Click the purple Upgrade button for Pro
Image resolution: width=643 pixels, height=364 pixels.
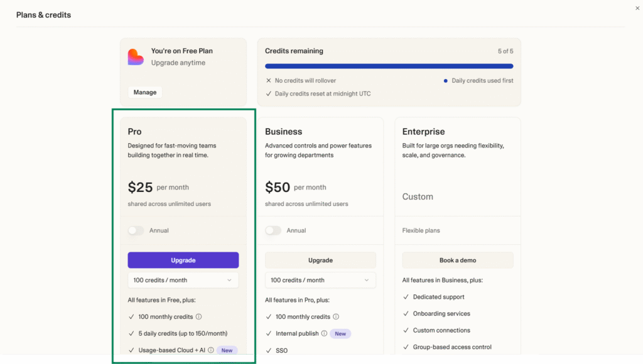click(183, 260)
